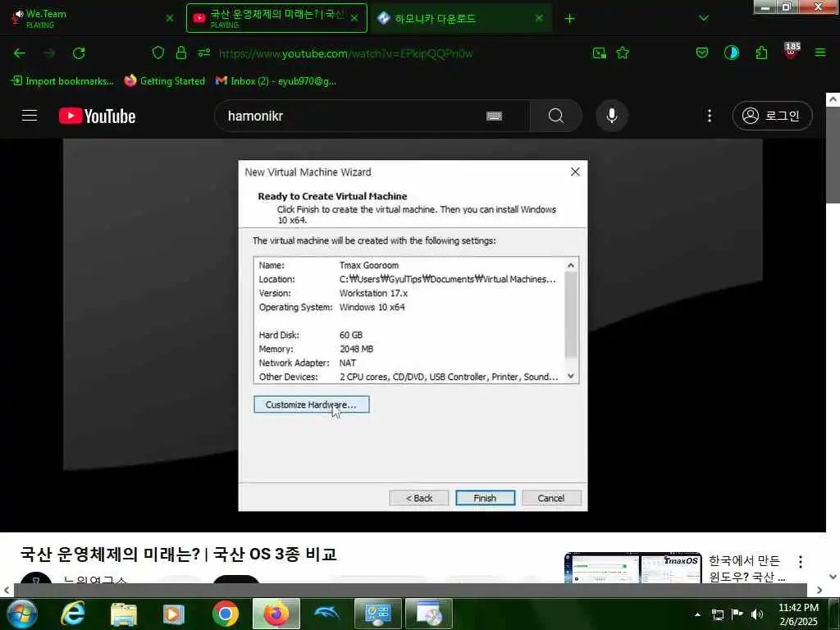Open the extensions puzzle icon
Screen dimensions: 840x630
pos(761,52)
